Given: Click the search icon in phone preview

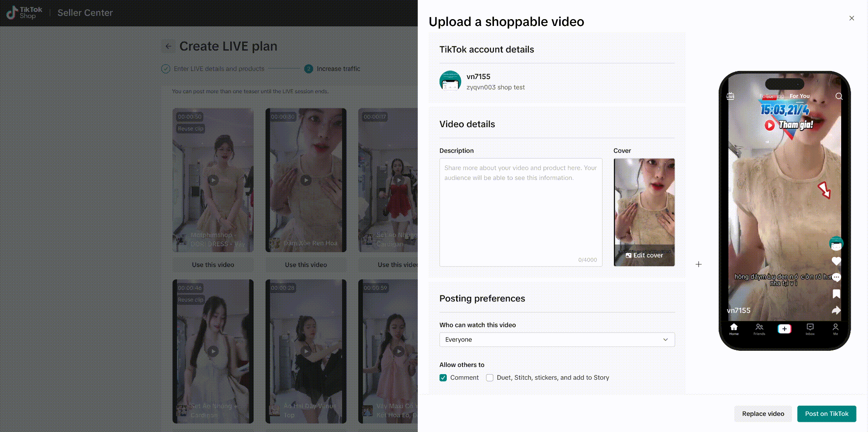Looking at the screenshot, I should click(839, 97).
